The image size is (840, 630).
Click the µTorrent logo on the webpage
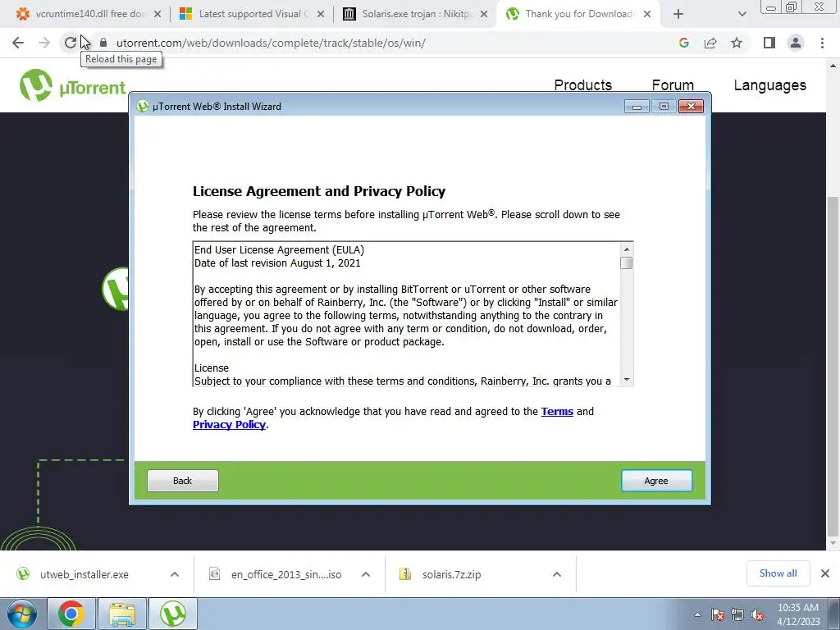pyautogui.click(x=72, y=85)
